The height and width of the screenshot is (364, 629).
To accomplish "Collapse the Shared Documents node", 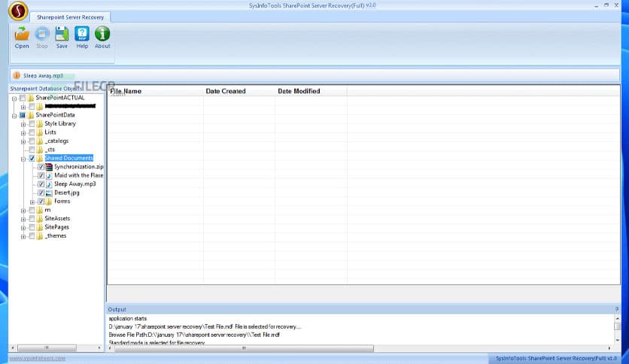I will [23, 159].
